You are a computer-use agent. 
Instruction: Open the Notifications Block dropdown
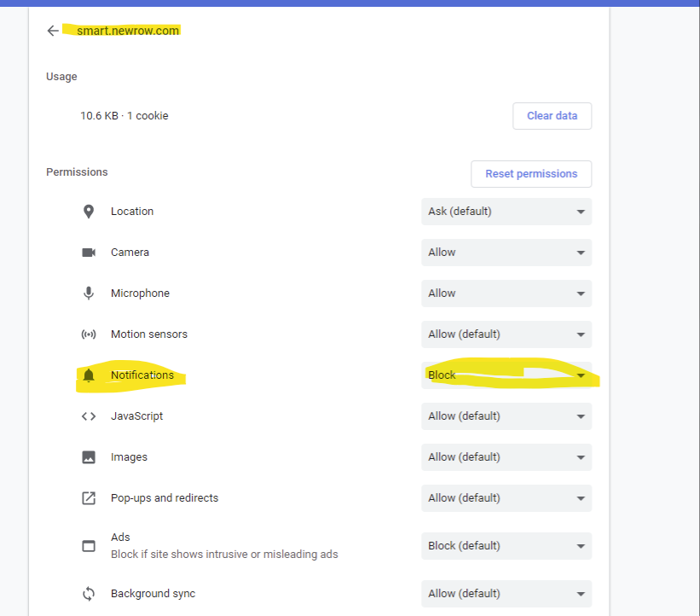(506, 375)
